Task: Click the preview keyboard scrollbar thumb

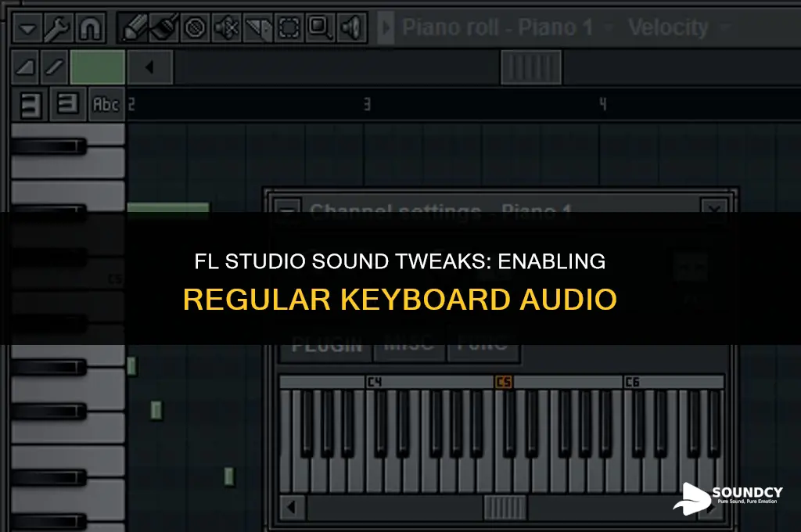Action: [505, 508]
